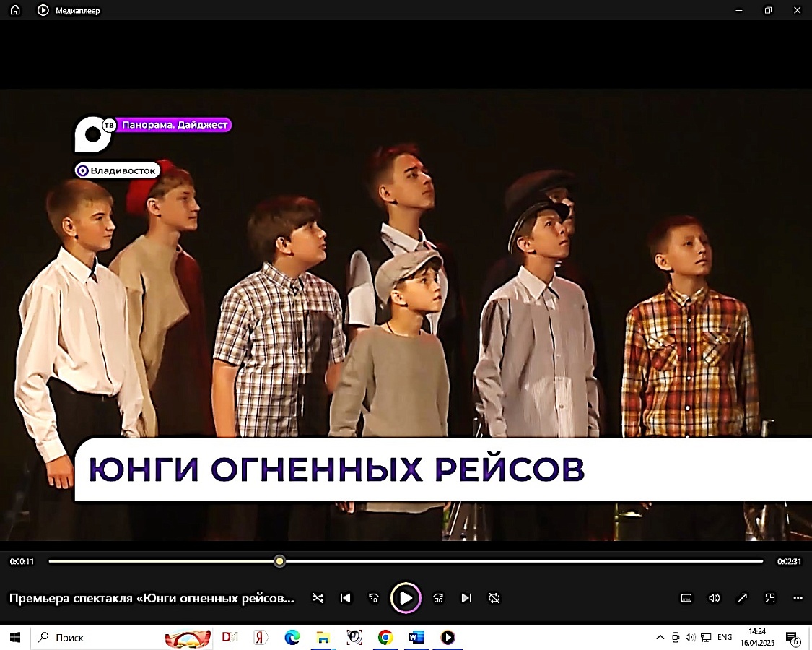Click the Медиаплеер app icon in title bar
Image resolution: width=812 pixels, height=650 pixels.
43,10
